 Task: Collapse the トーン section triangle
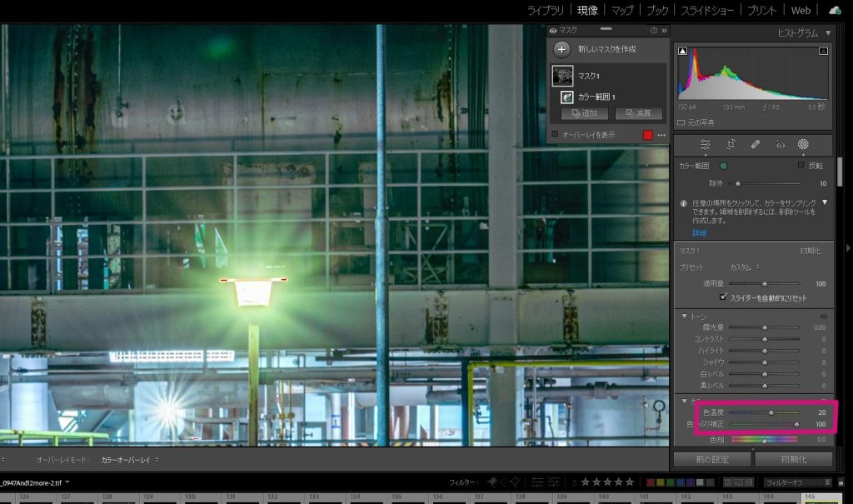click(x=685, y=317)
